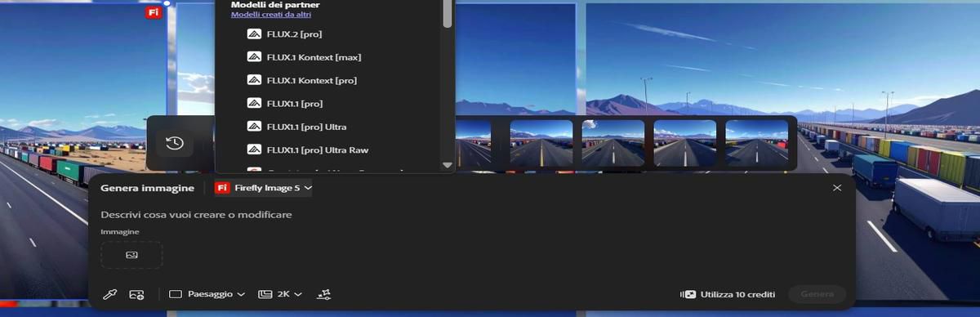Click the FLUX.1 Kontext [pro] logo icon

click(253, 80)
